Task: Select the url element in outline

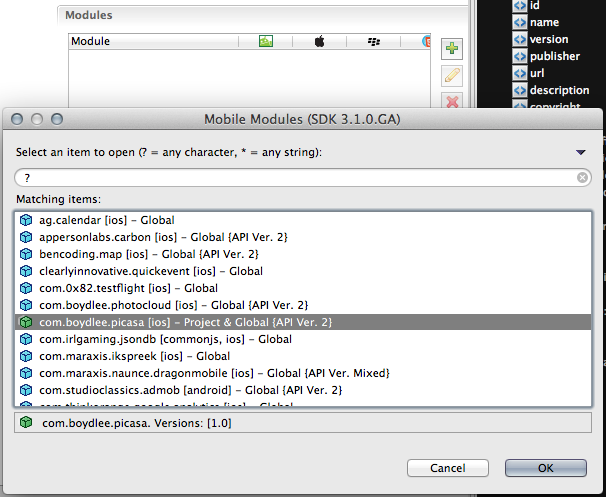Action: [x=537, y=73]
